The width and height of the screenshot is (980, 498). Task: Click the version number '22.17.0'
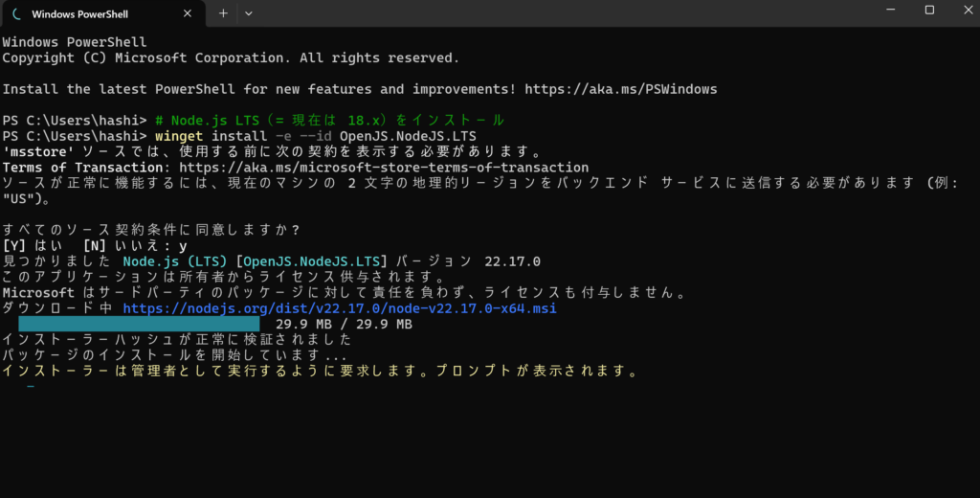coord(513,261)
